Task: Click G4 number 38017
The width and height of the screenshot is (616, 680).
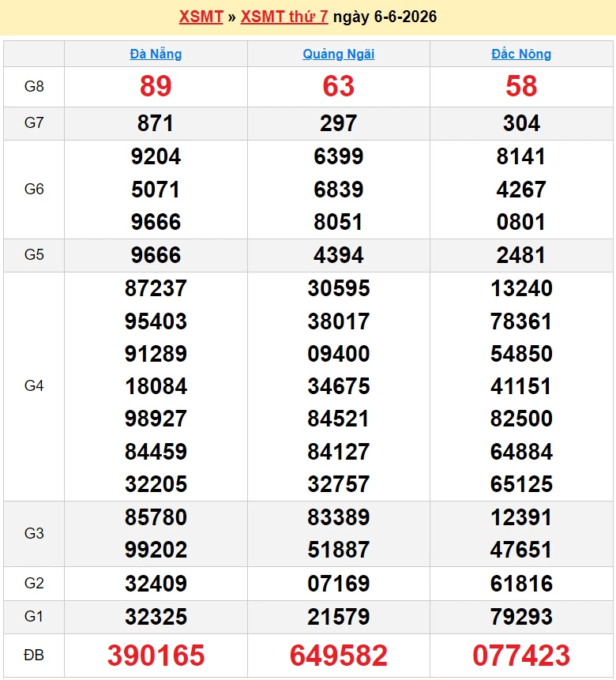Action: pyautogui.click(x=338, y=321)
